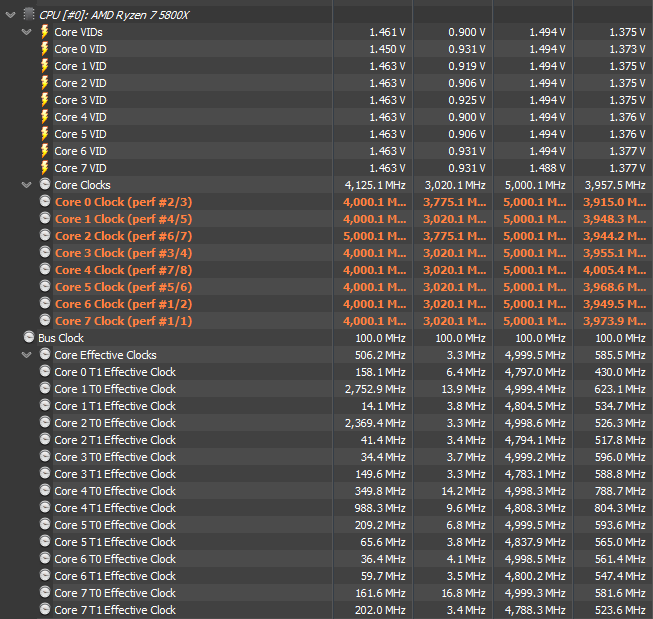Viewport: 653px width, 619px height.
Task: Select the CPU [#0]: AMD Ryzen 7 5800X row
Action: click(326, 15)
